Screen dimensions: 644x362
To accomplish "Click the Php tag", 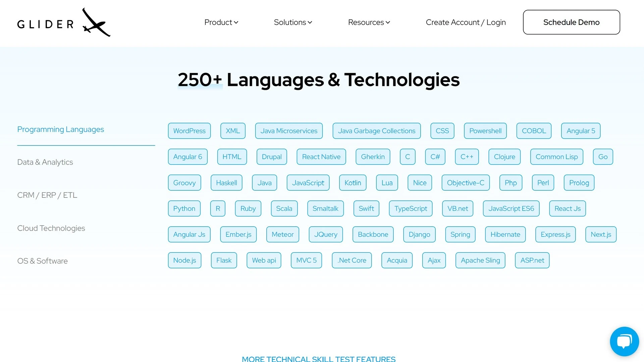I will pyautogui.click(x=511, y=183).
